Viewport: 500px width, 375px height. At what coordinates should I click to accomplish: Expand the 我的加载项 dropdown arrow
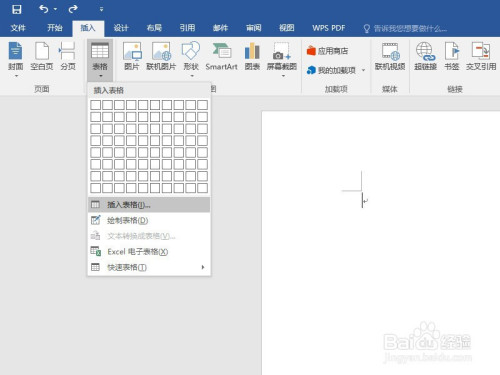(364, 70)
